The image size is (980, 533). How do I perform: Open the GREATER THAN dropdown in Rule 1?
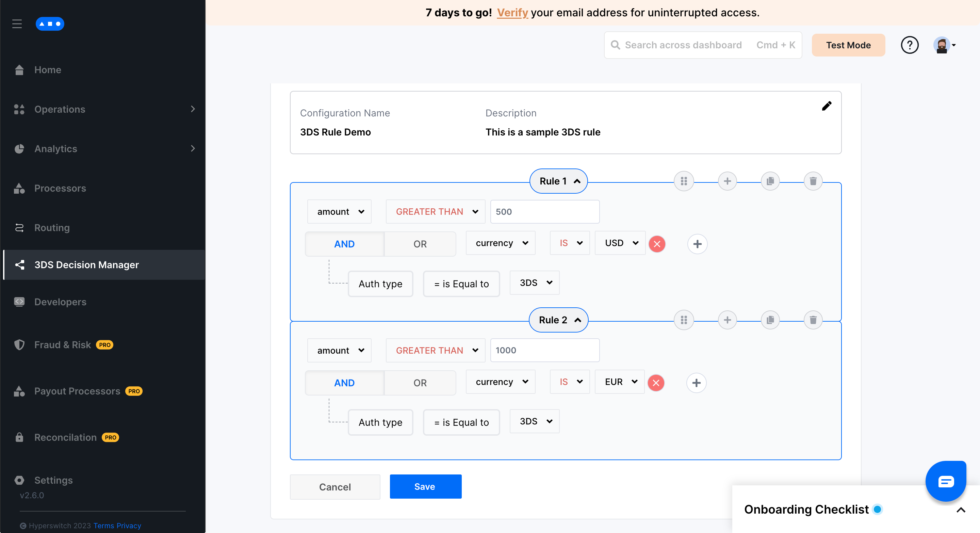pyautogui.click(x=436, y=212)
